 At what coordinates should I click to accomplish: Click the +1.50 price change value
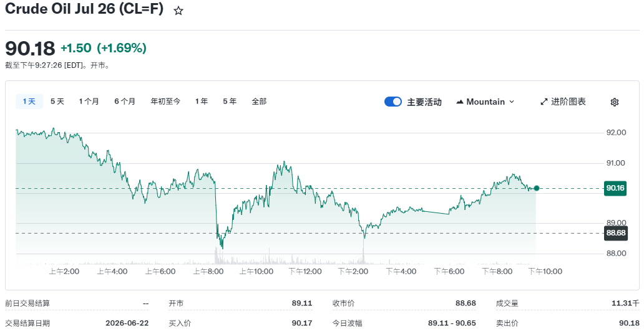pyautogui.click(x=76, y=48)
